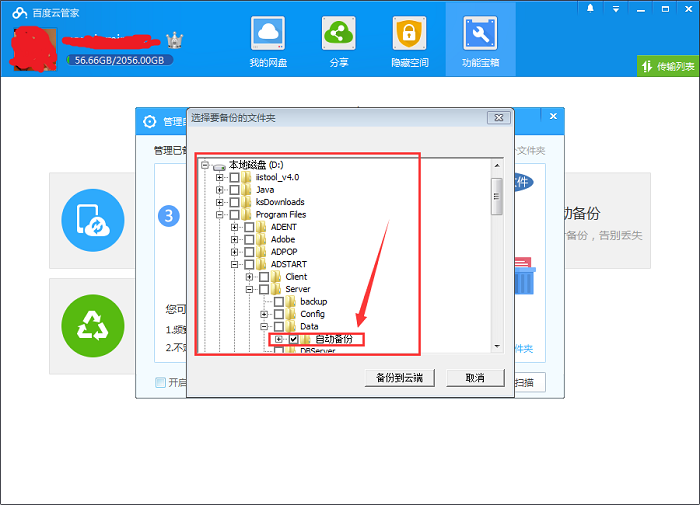Image resolution: width=700 pixels, height=505 pixels.
Task: Click the user avatar thumbnail
Action: [33, 49]
